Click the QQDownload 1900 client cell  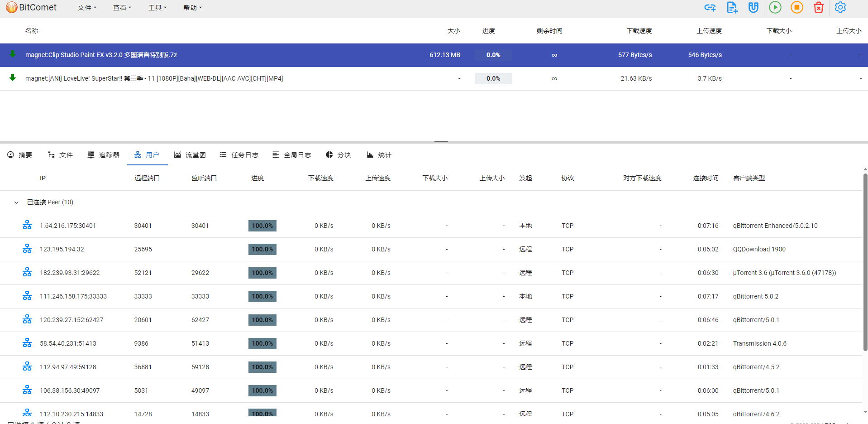(759, 249)
